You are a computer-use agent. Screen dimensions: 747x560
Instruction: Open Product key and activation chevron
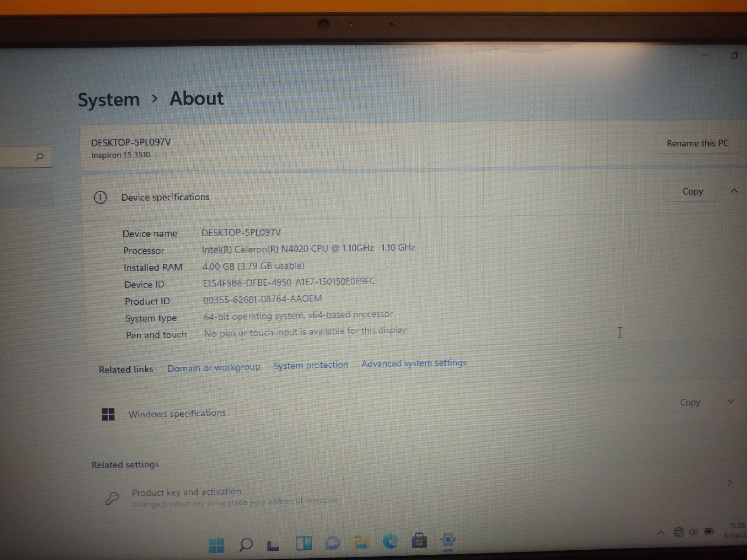pyautogui.click(x=730, y=483)
